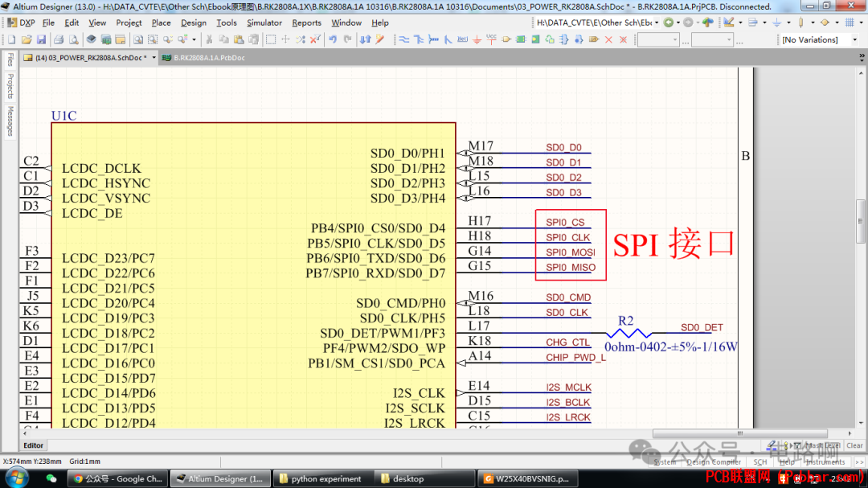This screenshot has height=488, width=868.
Task: Click the Fit Document zoom icon
Action: click(138, 40)
